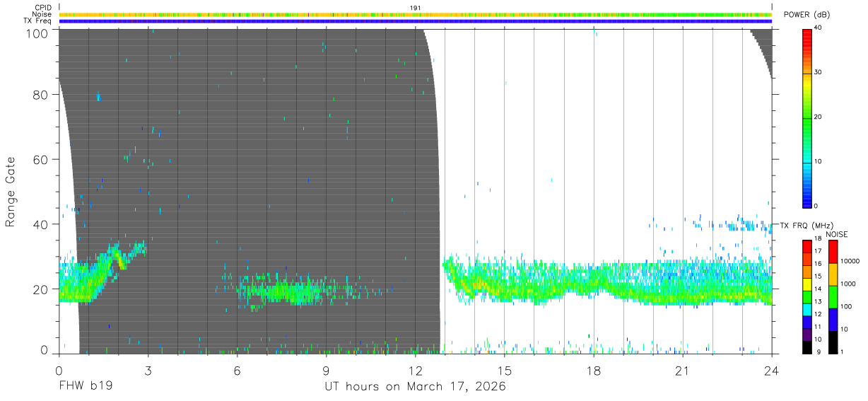The height and width of the screenshot is (401, 868).
Task: Click the 10 tick on the TX FRQ scale
Action: click(x=818, y=340)
